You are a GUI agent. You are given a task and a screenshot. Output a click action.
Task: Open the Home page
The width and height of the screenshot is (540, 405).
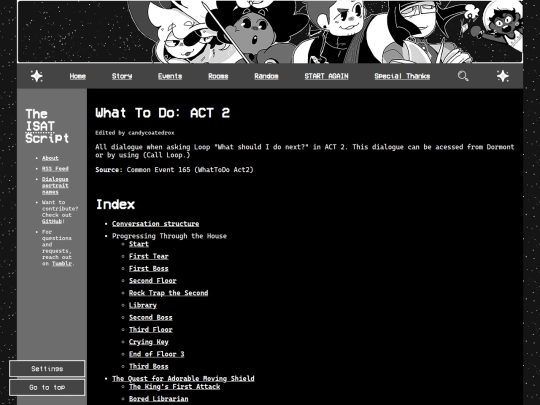pos(77,76)
